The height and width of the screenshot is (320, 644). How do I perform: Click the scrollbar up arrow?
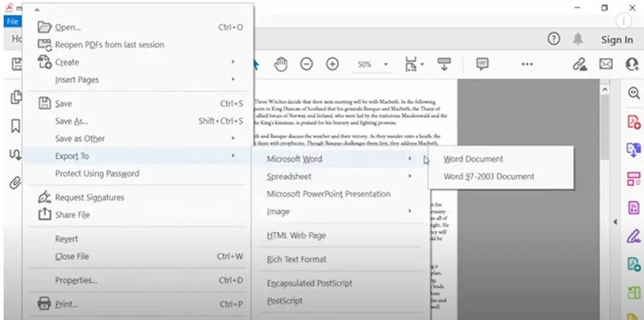[605, 89]
